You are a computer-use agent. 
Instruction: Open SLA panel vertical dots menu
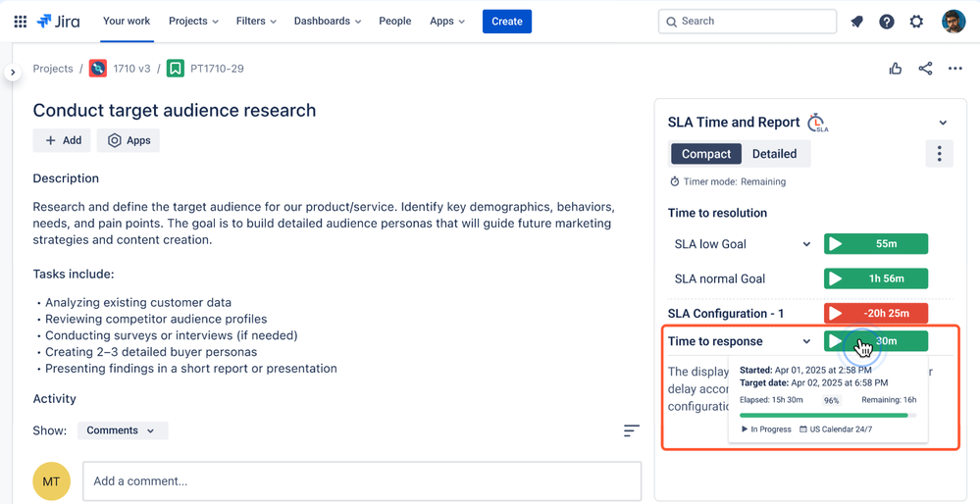[x=940, y=154]
